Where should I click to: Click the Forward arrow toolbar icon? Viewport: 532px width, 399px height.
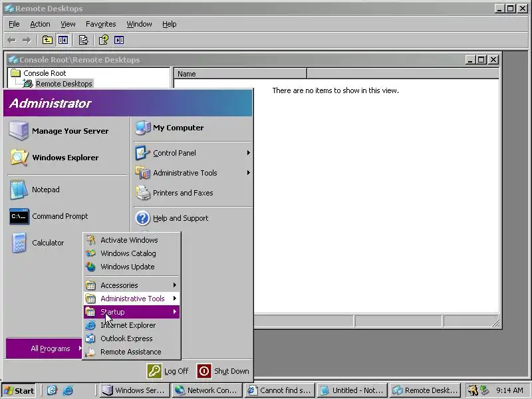[27, 41]
